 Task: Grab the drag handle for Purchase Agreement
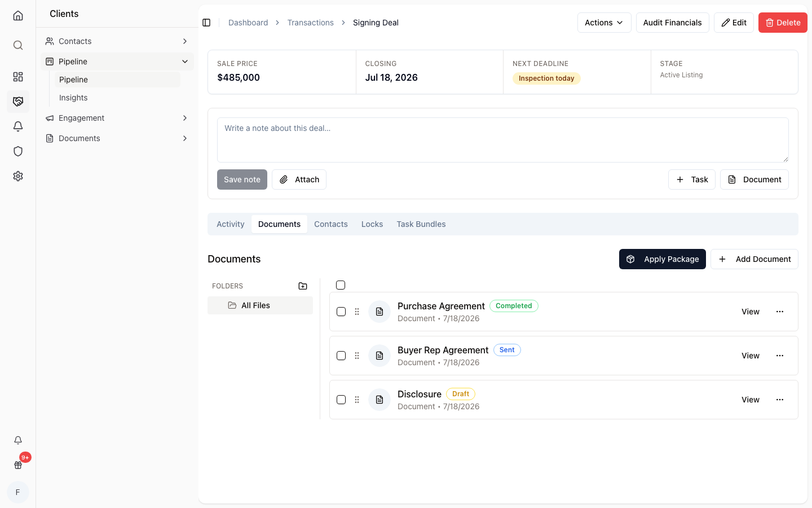357,312
